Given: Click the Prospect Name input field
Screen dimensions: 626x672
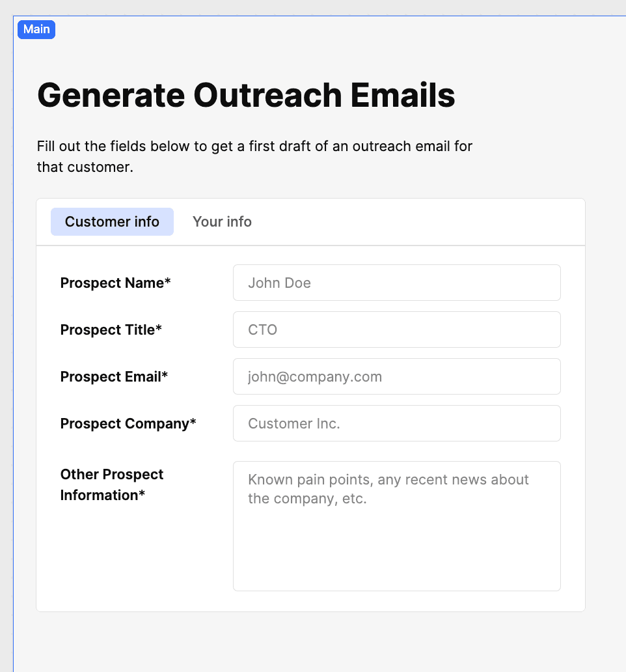Looking at the screenshot, I should click(x=396, y=283).
